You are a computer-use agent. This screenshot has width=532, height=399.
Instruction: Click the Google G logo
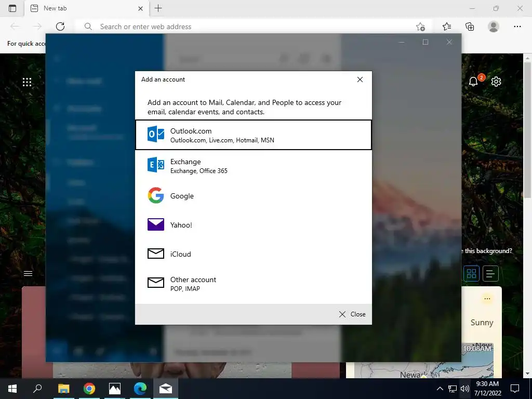(156, 195)
